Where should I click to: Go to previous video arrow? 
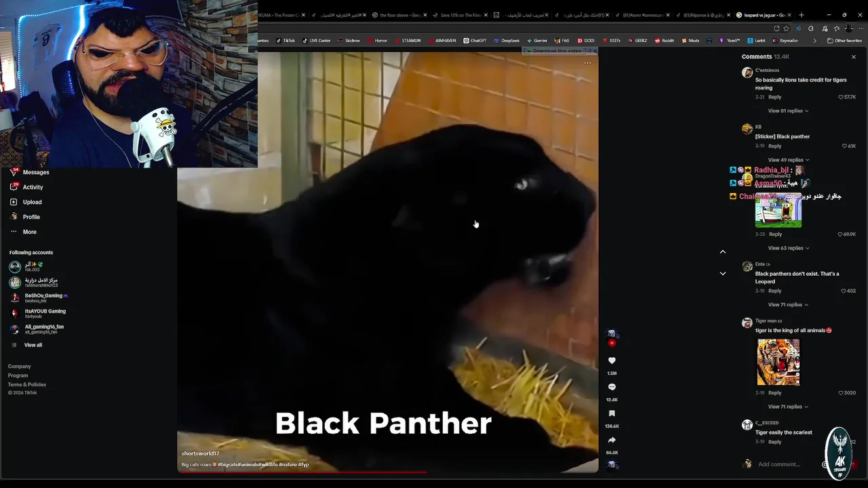click(x=723, y=251)
